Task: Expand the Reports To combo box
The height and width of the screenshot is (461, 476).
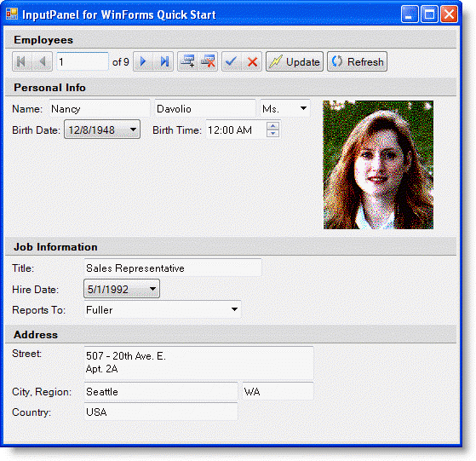Action: click(x=234, y=309)
